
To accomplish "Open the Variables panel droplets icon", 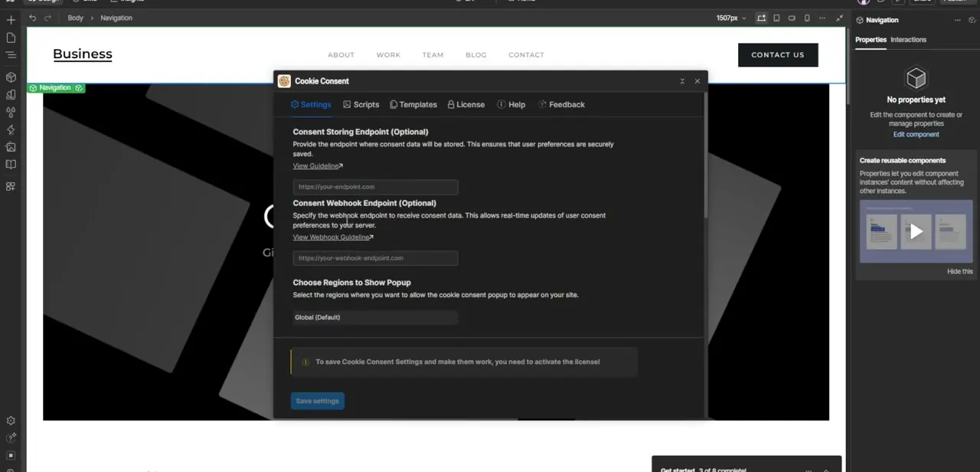I will (x=11, y=113).
